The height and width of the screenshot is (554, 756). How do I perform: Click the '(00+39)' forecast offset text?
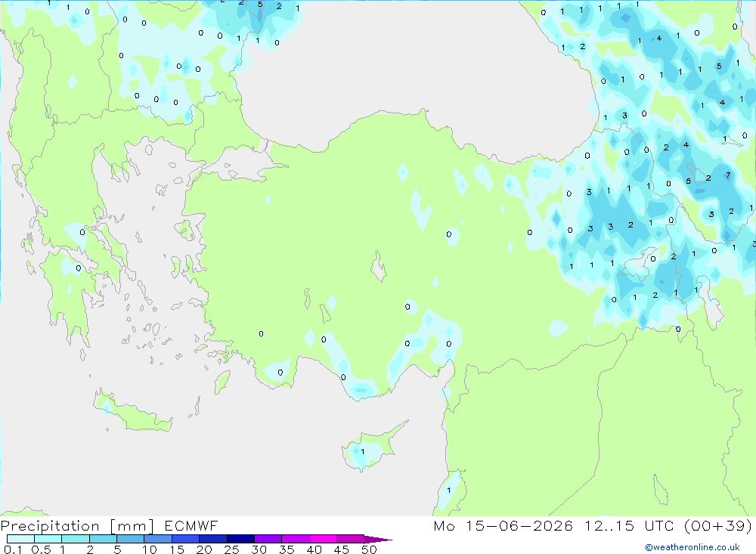718,525
